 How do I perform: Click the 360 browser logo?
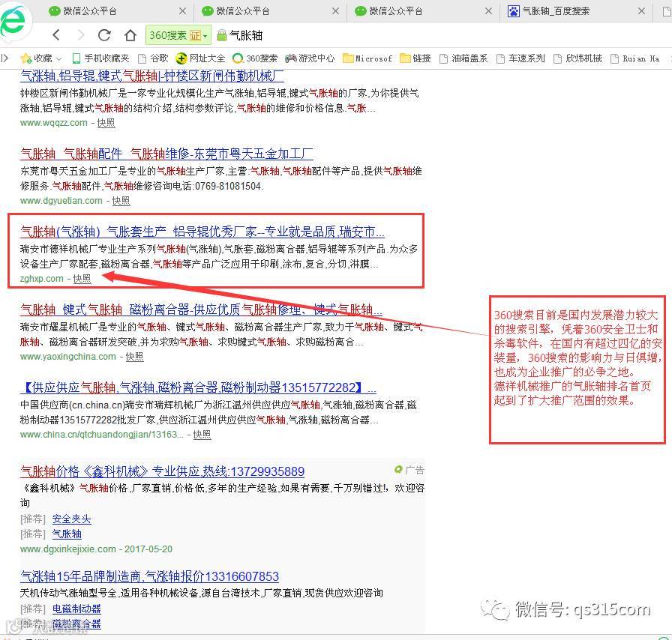click(x=14, y=20)
